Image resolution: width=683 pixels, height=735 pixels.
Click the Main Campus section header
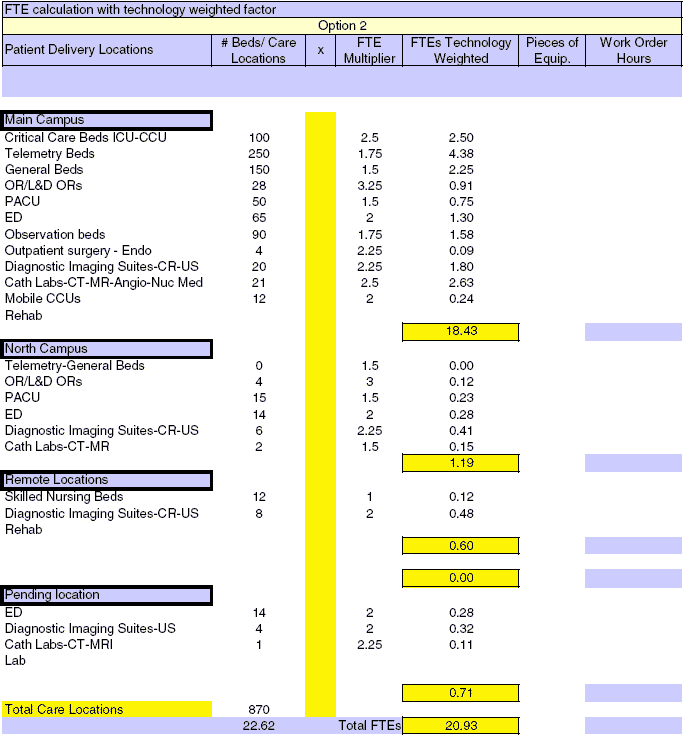tap(107, 121)
